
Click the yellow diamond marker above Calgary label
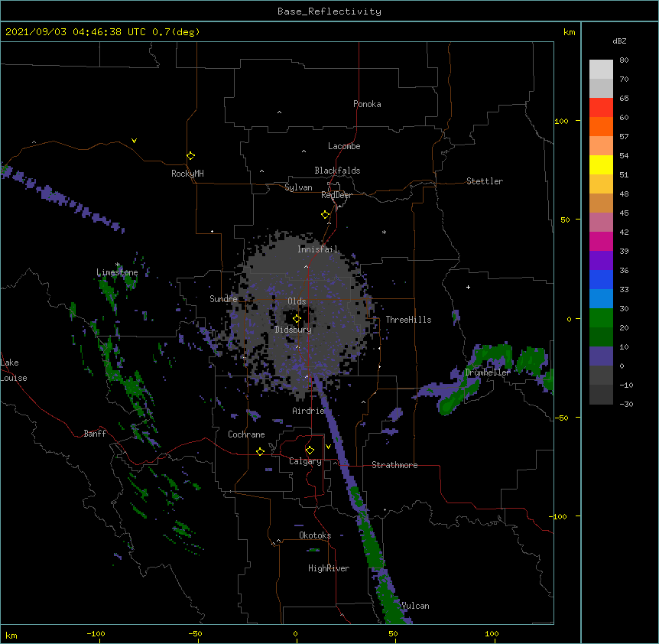click(310, 450)
